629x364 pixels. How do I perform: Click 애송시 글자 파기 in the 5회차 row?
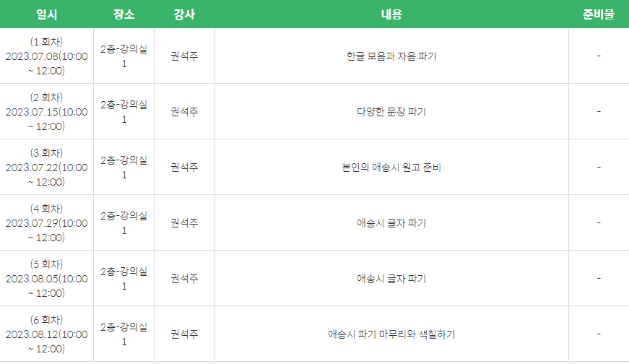pyautogui.click(x=391, y=279)
